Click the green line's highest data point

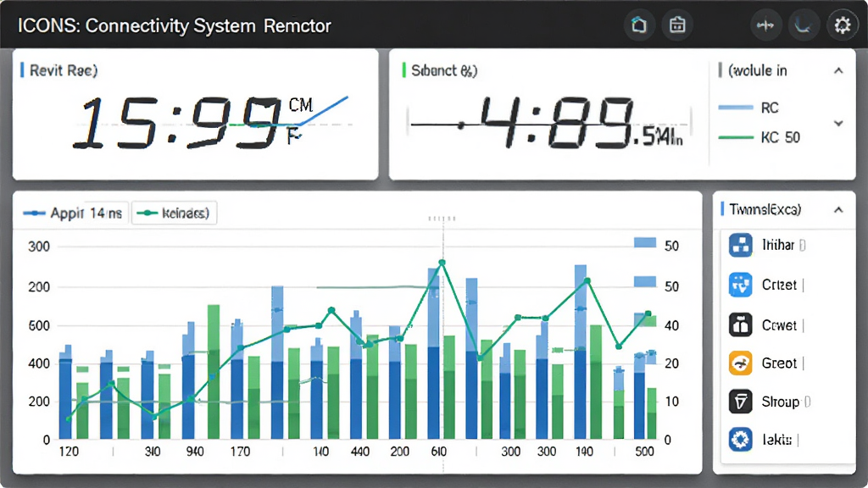(442, 263)
